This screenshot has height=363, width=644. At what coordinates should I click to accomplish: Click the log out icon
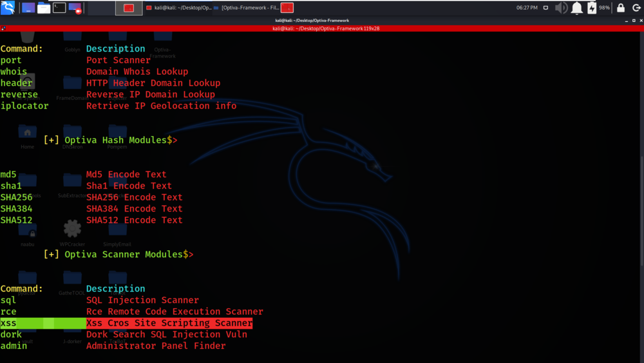(x=636, y=8)
